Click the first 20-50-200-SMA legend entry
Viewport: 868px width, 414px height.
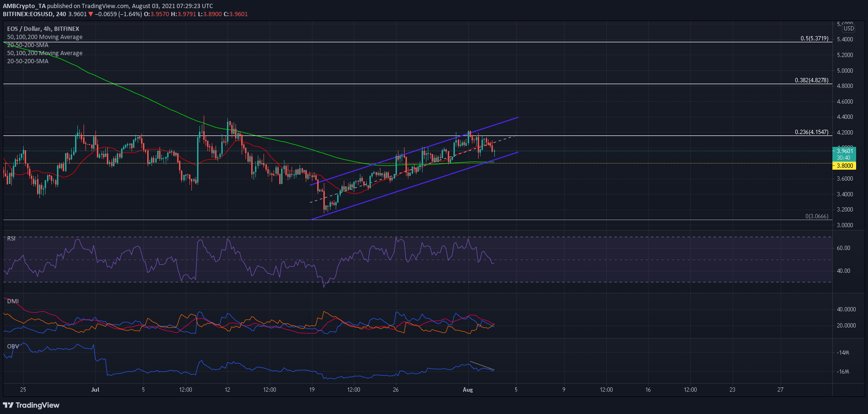tap(28, 45)
